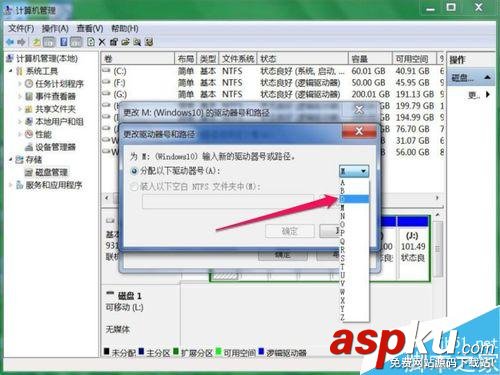The image size is (500, 375).
Task: Collapse the 存储 tree branch arrow
Action: tap(11, 160)
